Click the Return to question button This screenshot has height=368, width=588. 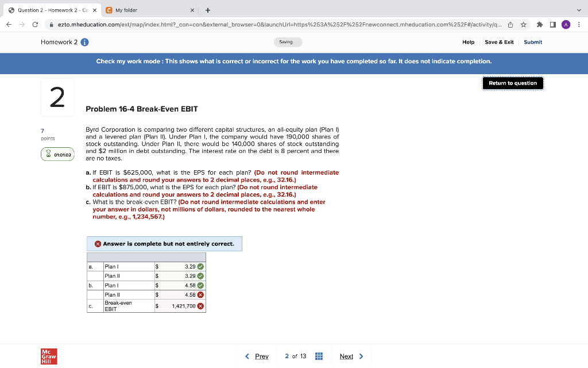(512, 83)
